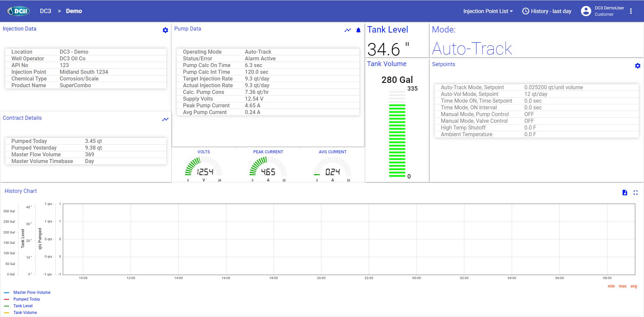Select the Supply Volts row
The image size is (644, 317).
click(x=268, y=99)
